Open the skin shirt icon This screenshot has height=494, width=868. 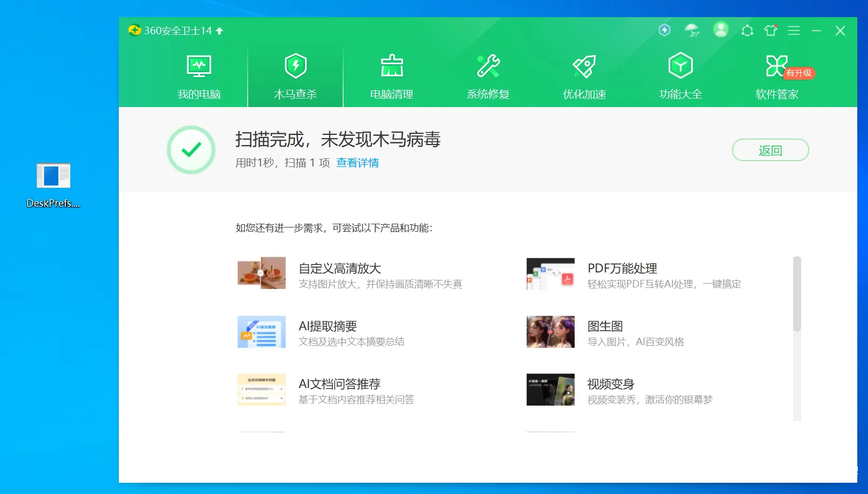(x=771, y=31)
